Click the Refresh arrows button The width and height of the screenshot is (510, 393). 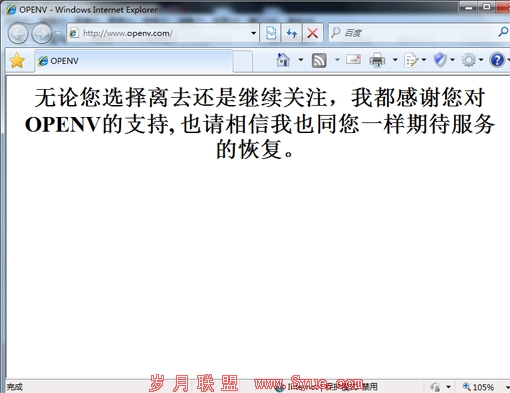[292, 33]
